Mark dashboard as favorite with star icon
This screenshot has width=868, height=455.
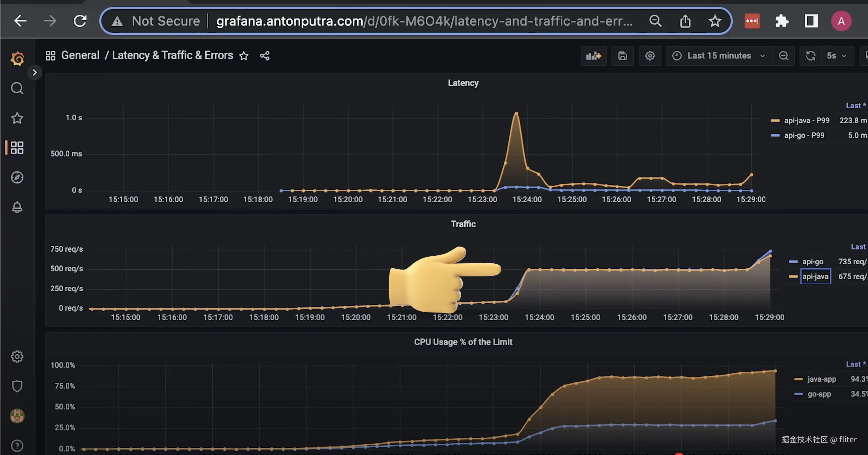coord(244,56)
